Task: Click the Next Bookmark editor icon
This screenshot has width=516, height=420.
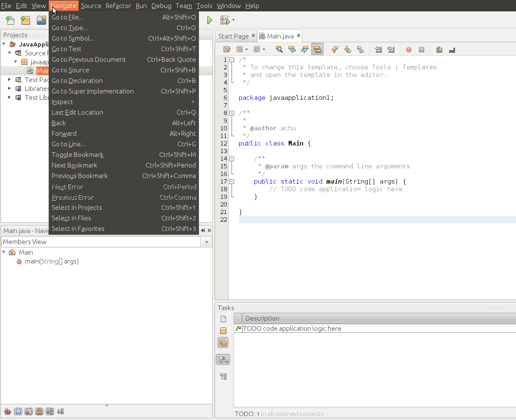Action: pyautogui.click(x=348, y=49)
